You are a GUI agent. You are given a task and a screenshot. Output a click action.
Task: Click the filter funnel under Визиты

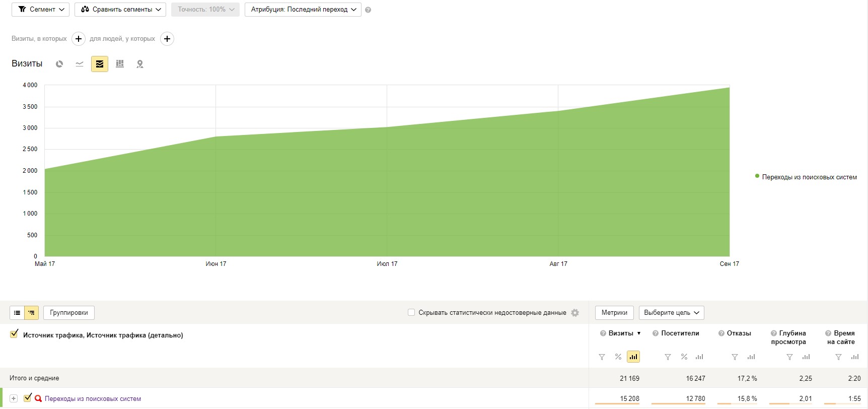pyautogui.click(x=602, y=357)
